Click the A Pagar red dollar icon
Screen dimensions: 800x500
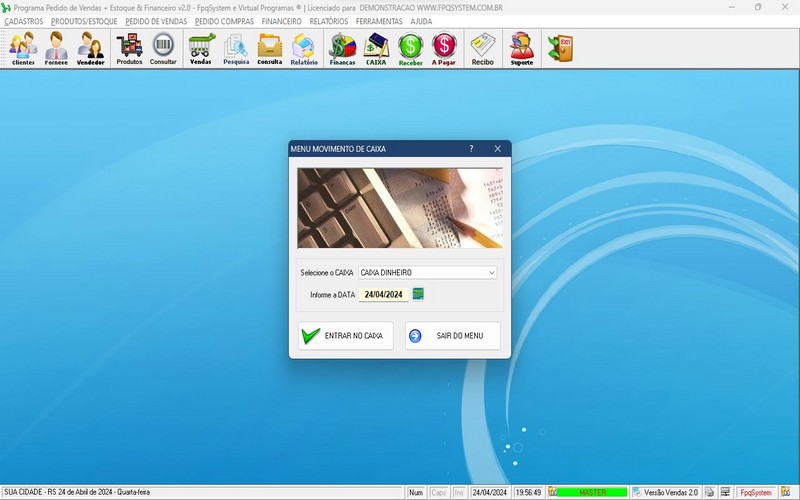tap(444, 48)
